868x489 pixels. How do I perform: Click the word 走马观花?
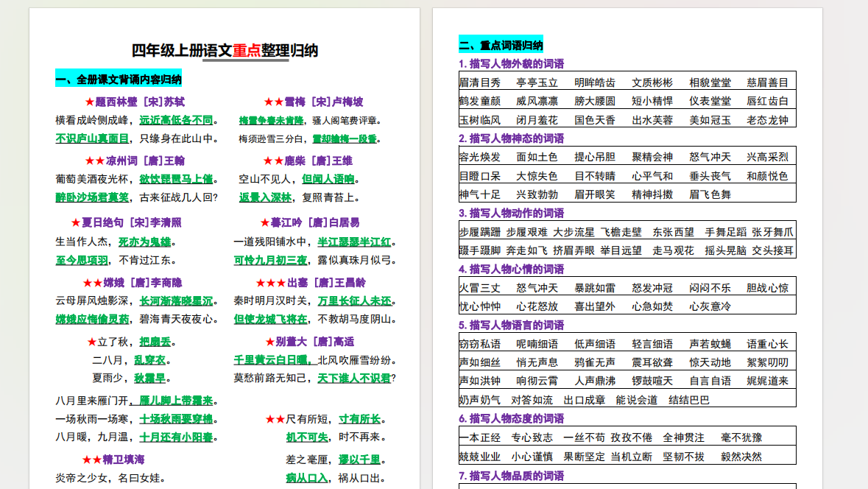pyautogui.click(x=673, y=251)
